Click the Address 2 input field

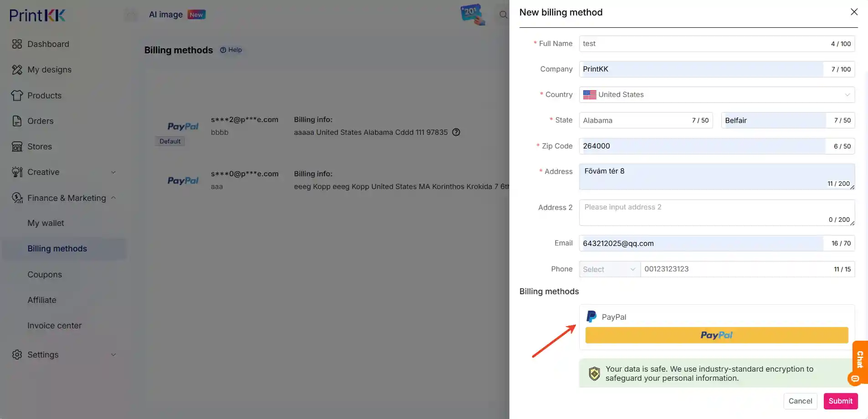(716, 212)
